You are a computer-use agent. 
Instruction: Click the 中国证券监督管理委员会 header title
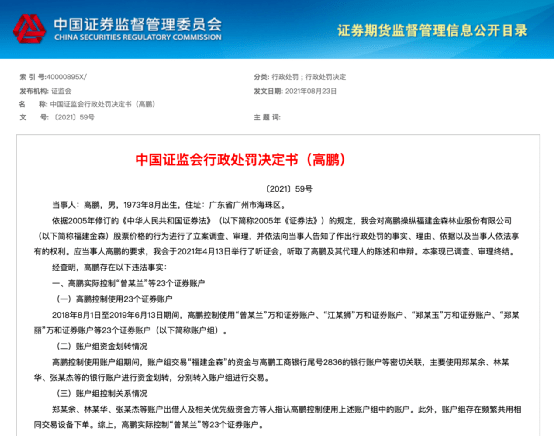[138, 25]
